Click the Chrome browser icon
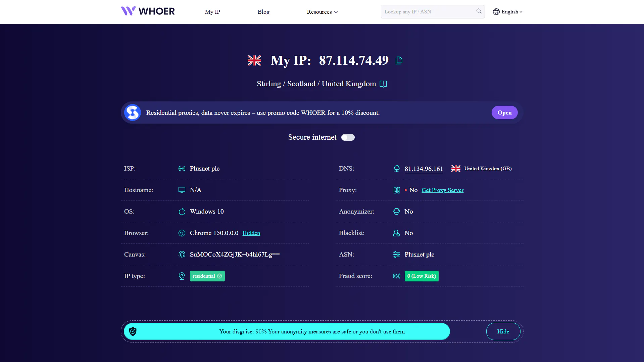This screenshot has height=362, width=644. pos(182,233)
